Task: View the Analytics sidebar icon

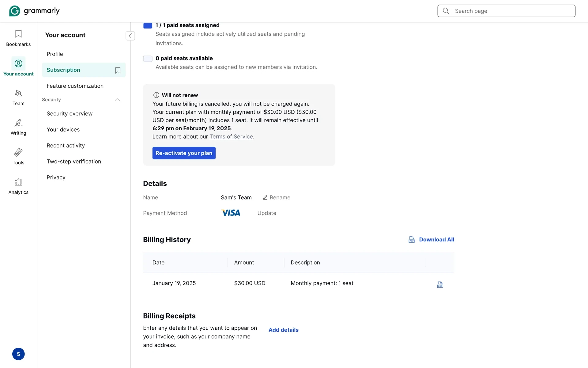Action: coord(18,182)
